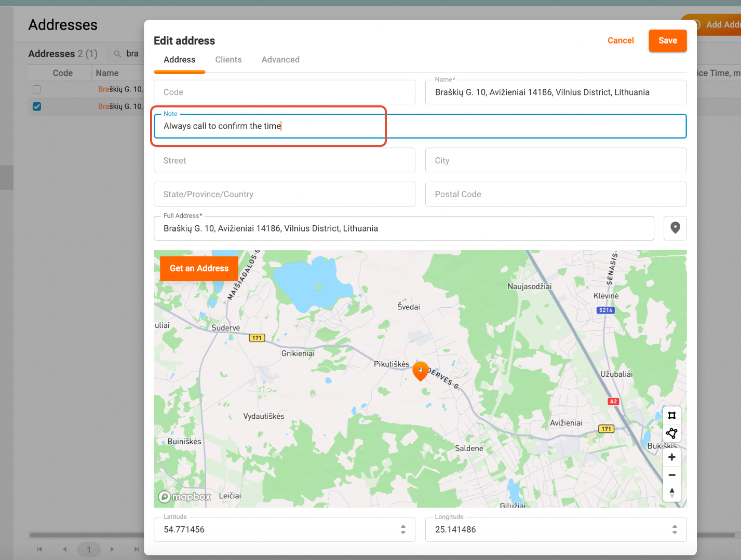This screenshot has width=741, height=560.
Task: Click into the Name field
Action: click(x=556, y=92)
